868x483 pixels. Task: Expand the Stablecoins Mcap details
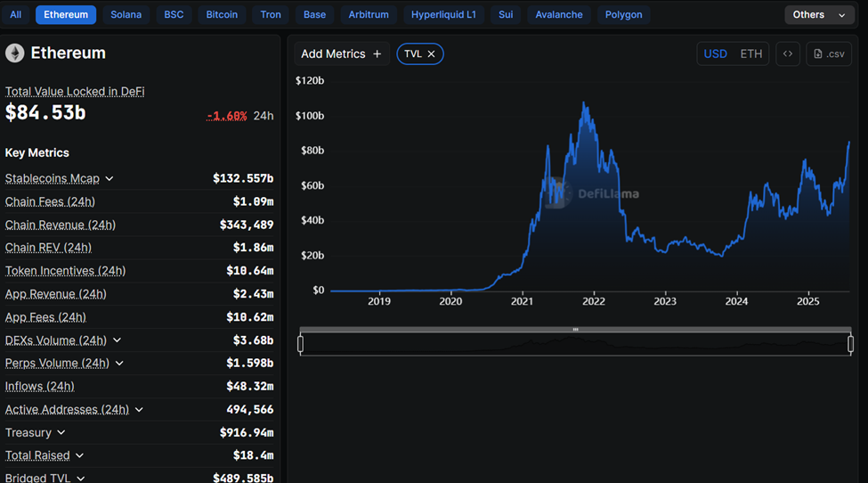(110, 179)
